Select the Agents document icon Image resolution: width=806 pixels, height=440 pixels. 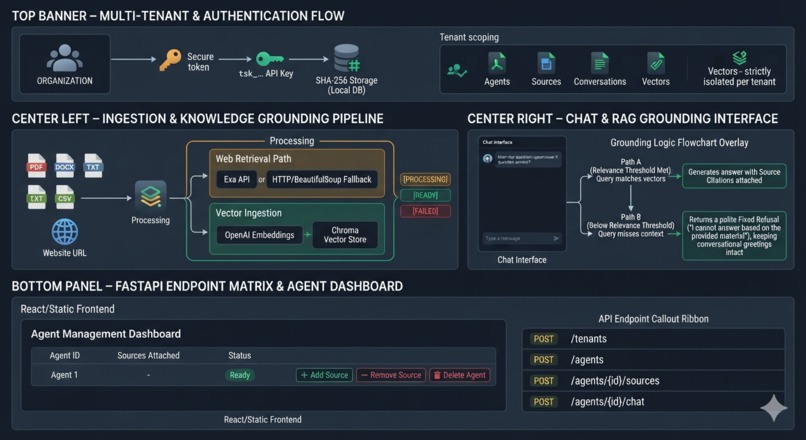(497, 63)
